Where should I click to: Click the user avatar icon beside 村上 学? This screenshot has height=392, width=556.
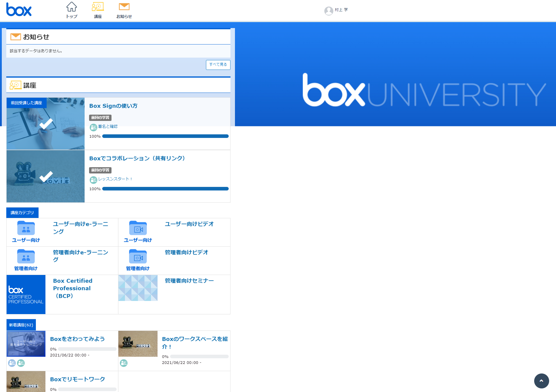pos(329,11)
